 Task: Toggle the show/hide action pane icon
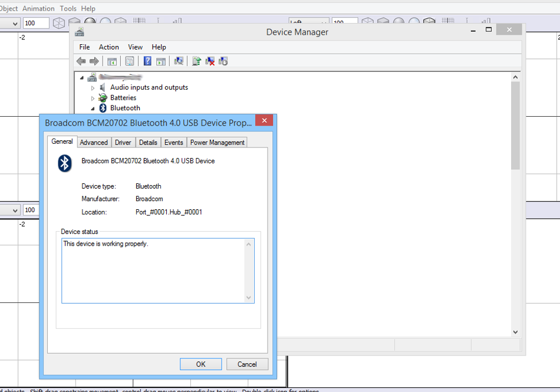point(161,61)
